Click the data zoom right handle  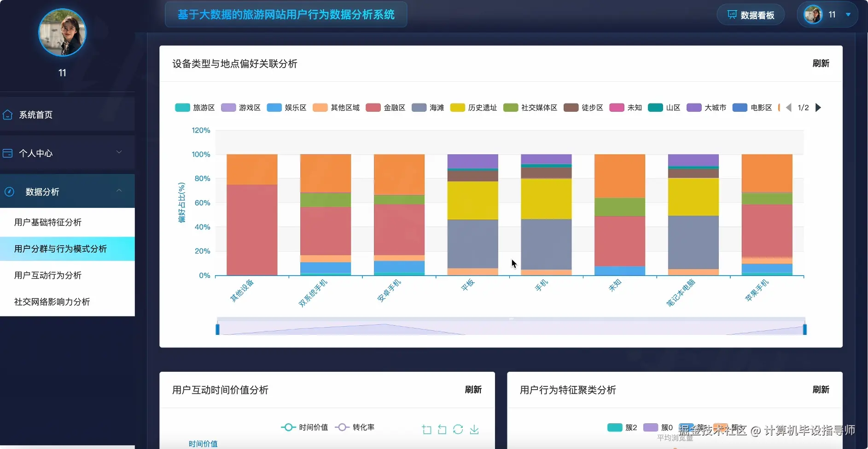click(805, 329)
